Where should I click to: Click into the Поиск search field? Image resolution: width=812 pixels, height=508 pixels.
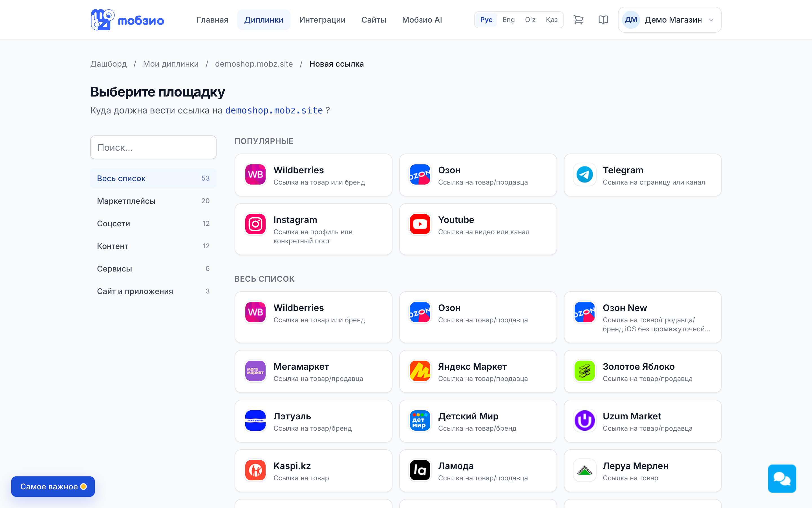click(x=153, y=147)
